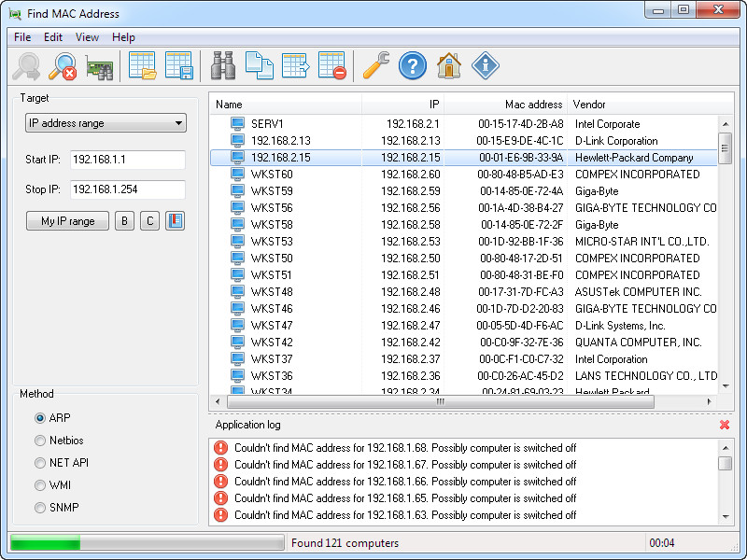Click the green search progress bar
The image size is (747, 560).
(148, 543)
